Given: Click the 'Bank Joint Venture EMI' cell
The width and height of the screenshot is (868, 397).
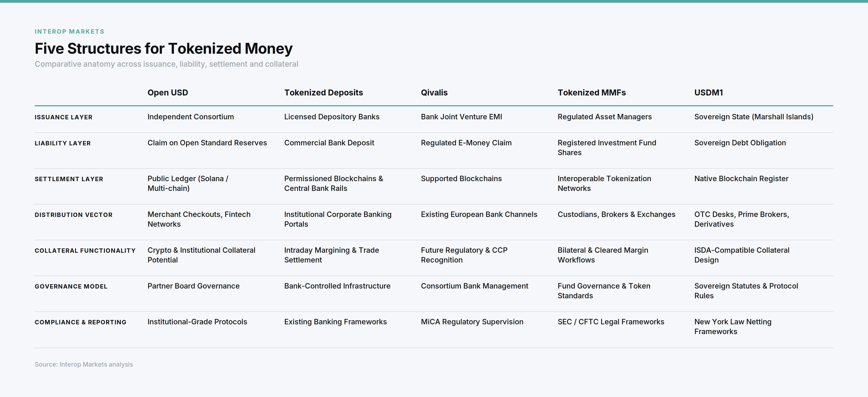Looking at the screenshot, I should coord(461,117).
